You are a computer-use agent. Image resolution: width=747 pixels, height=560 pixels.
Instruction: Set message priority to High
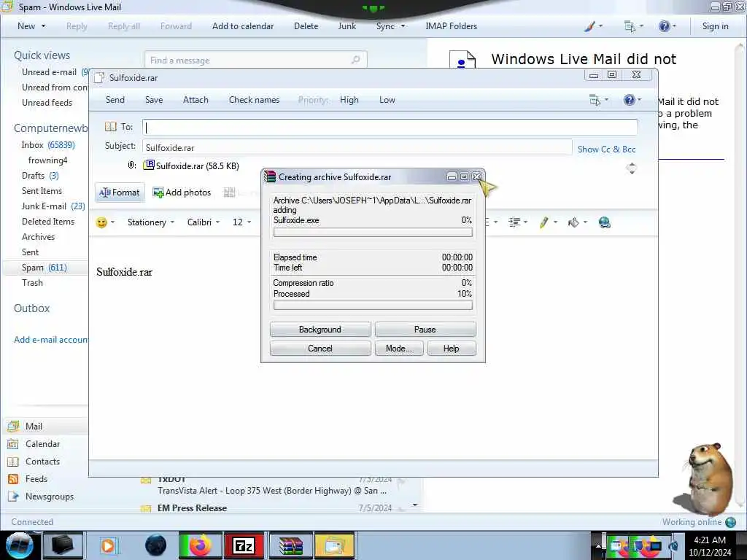tap(349, 100)
